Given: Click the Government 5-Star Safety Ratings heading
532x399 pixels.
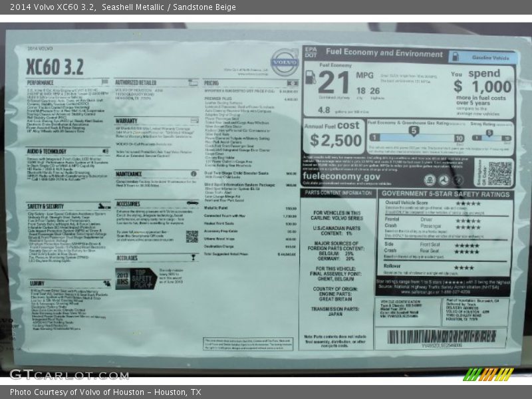Looking at the screenshot, I should pyautogui.click(x=446, y=194).
